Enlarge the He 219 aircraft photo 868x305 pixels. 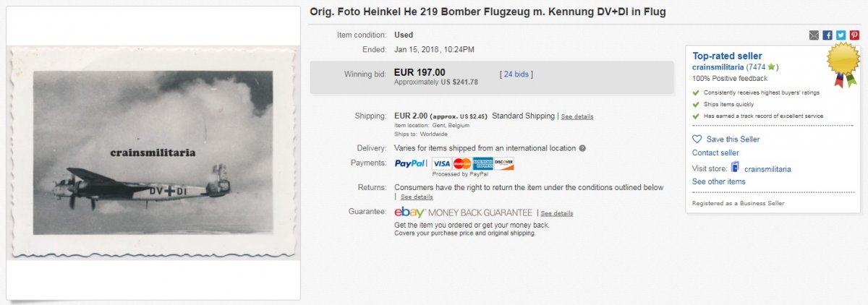(153, 152)
